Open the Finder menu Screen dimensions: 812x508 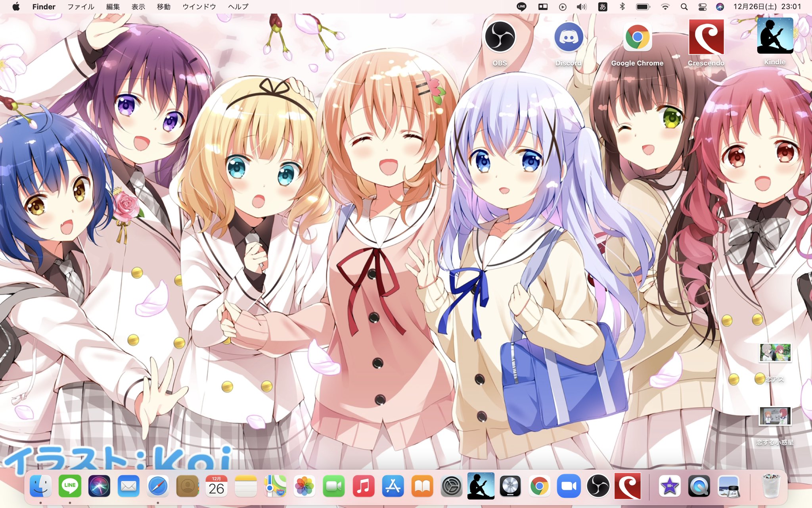point(44,6)
